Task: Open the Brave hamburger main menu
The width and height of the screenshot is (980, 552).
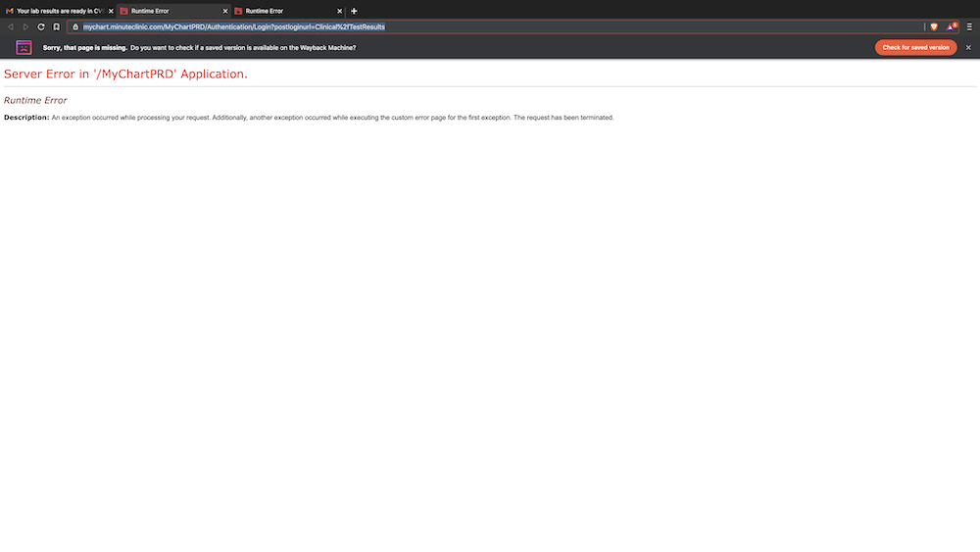Action: tap(969, 26)
